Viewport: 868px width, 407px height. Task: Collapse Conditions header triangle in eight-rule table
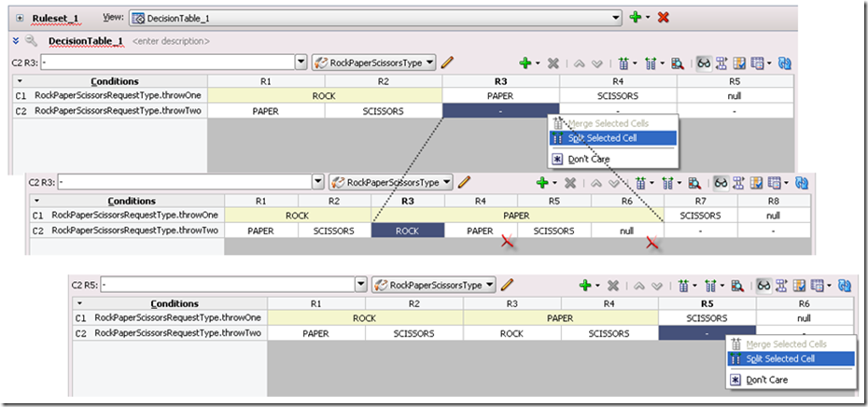coord(37,201)
